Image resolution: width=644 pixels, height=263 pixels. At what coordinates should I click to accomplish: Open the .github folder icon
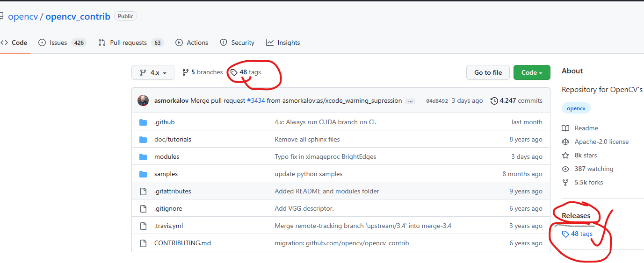(x=143, y=122)
